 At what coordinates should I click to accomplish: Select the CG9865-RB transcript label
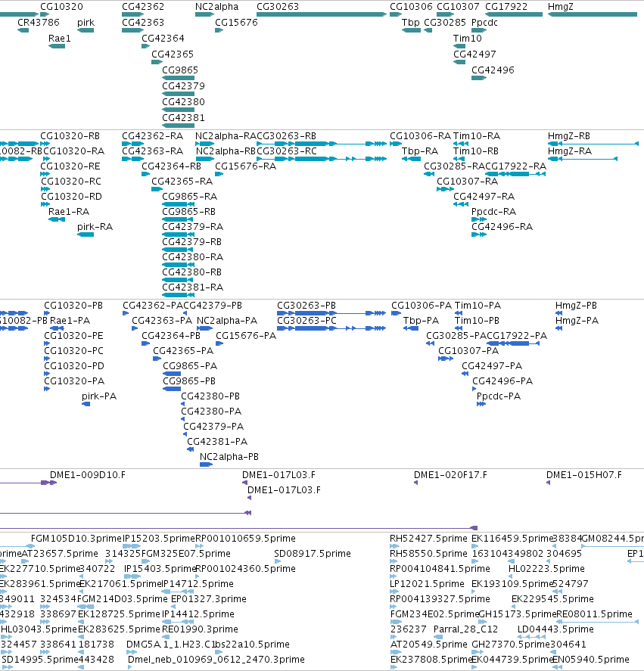tap(189, 211)
